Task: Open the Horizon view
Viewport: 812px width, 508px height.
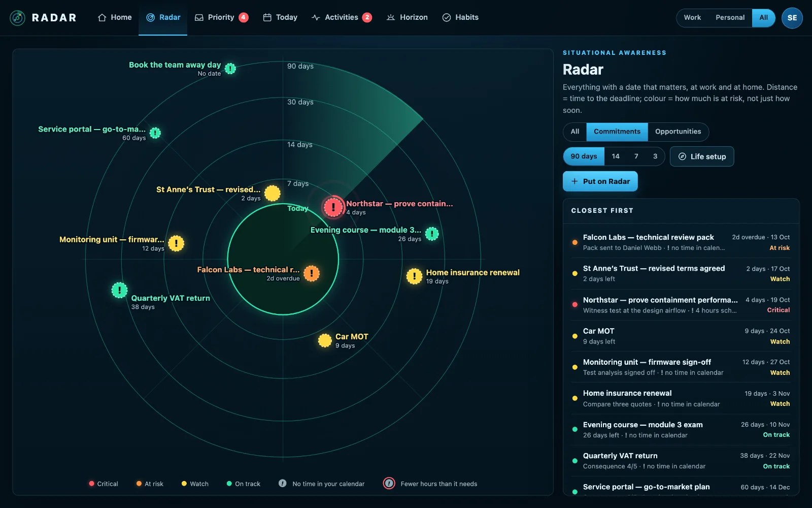Action: coord(407,17)
